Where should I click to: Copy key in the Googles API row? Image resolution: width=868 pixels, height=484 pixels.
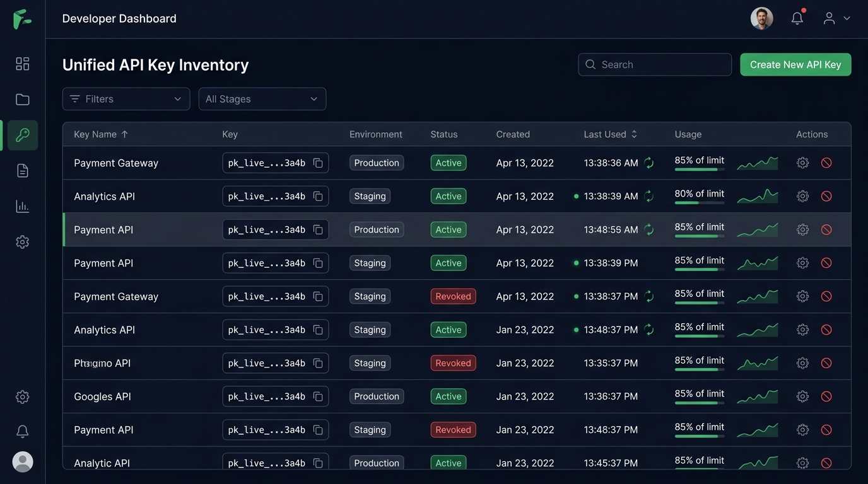coord(318,396)
